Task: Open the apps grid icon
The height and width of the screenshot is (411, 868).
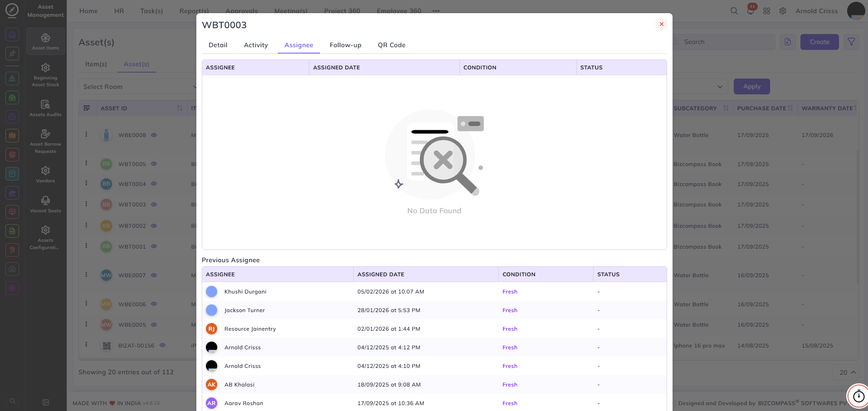Action: tap(766, 11)
